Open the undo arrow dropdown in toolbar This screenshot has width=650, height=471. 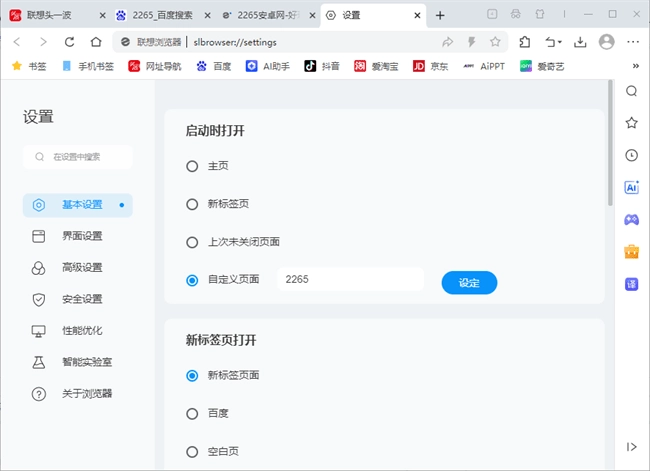tap(553, 42)
